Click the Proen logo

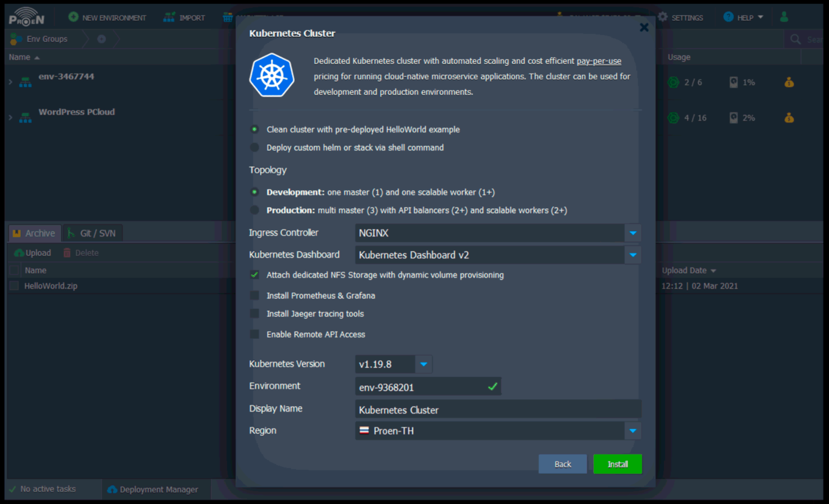(27, 17)
